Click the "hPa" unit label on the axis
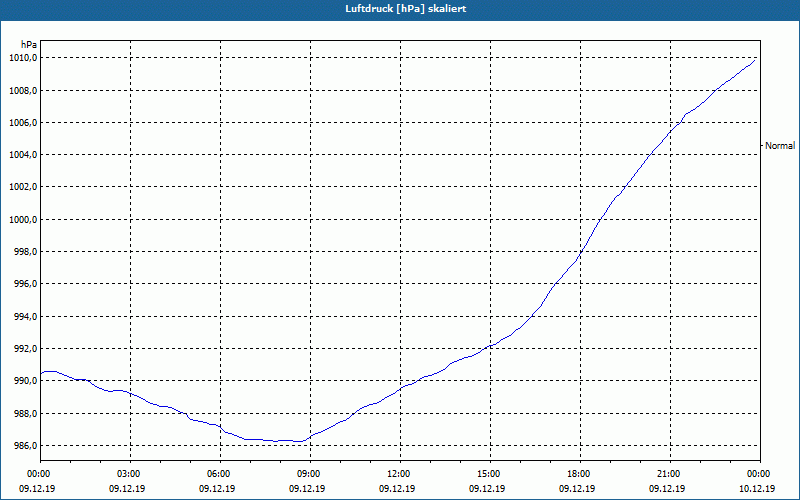 pyautogui.click(x=29, y=45)
